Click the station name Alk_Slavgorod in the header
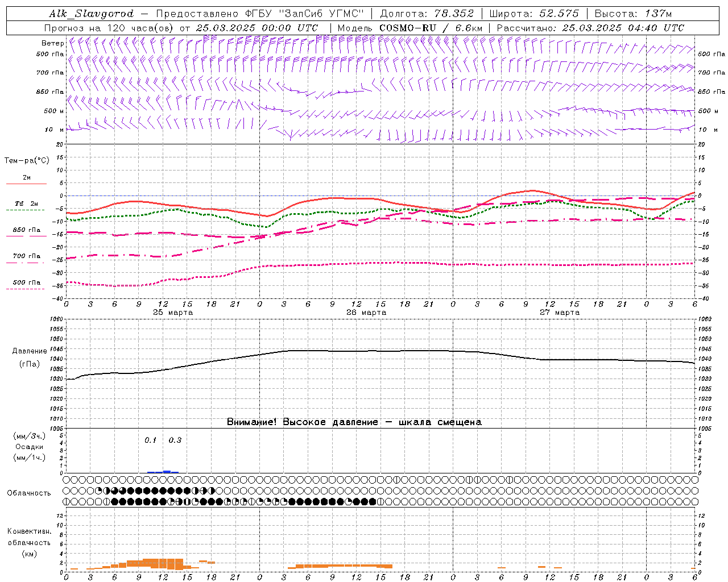728x582 pixels. pos(92,14)
